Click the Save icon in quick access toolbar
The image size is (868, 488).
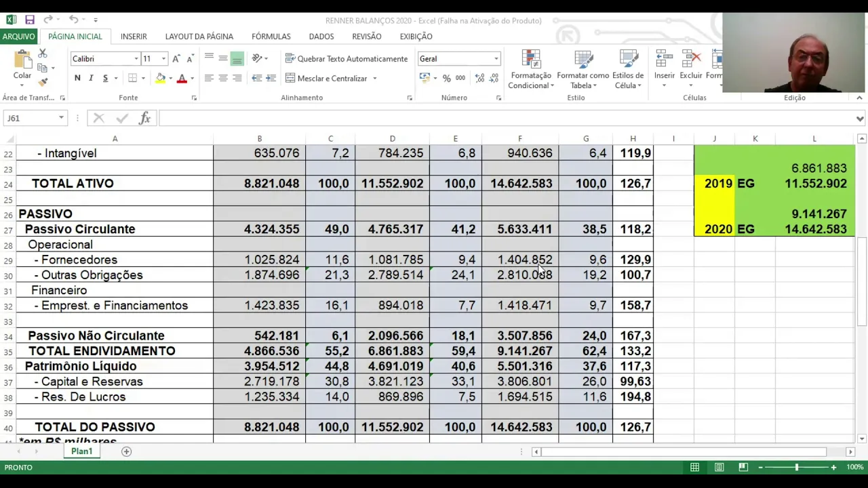(x=29, y=20)
